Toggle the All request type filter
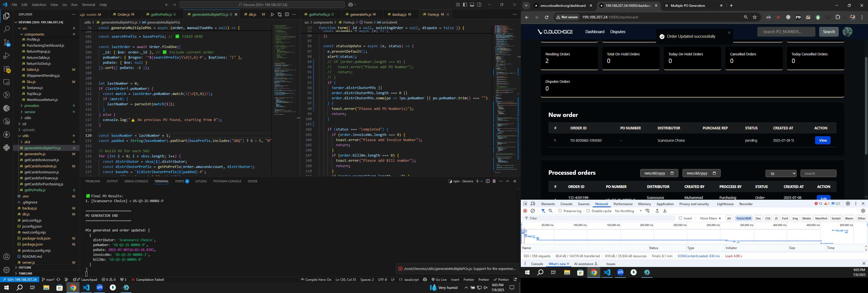This screenshot has width=868, height=293. tap(729, 218)
